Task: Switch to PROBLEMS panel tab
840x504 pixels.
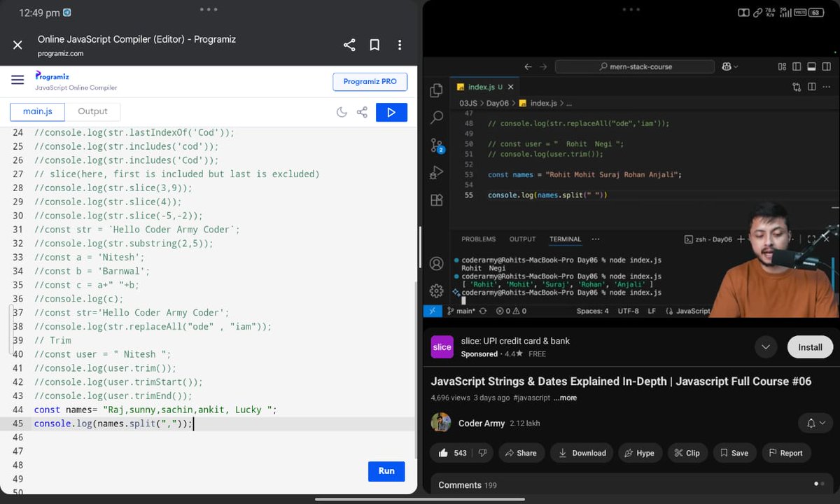Action: [479, 239]
